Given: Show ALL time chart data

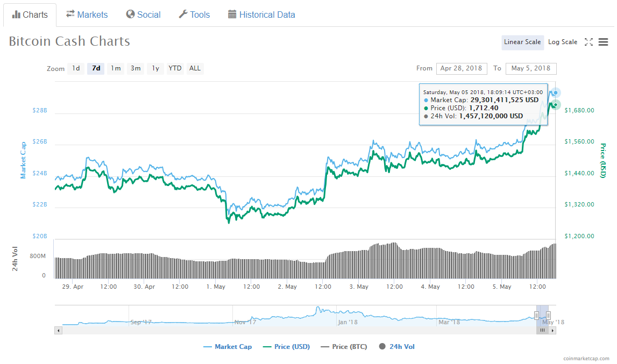Looking at the screenshot, I should tap(195, 68).
